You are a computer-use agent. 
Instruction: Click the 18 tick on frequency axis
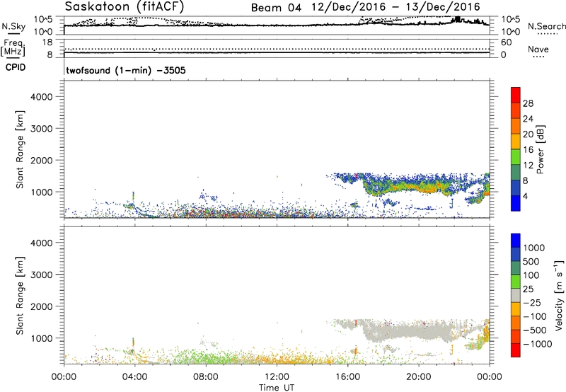pyautogui.click(x=47, y=42)
